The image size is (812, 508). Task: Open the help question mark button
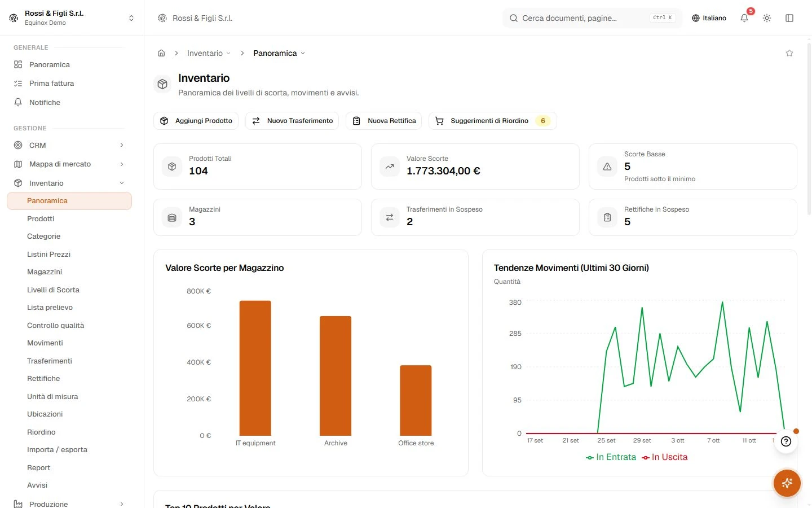(786, 441)
